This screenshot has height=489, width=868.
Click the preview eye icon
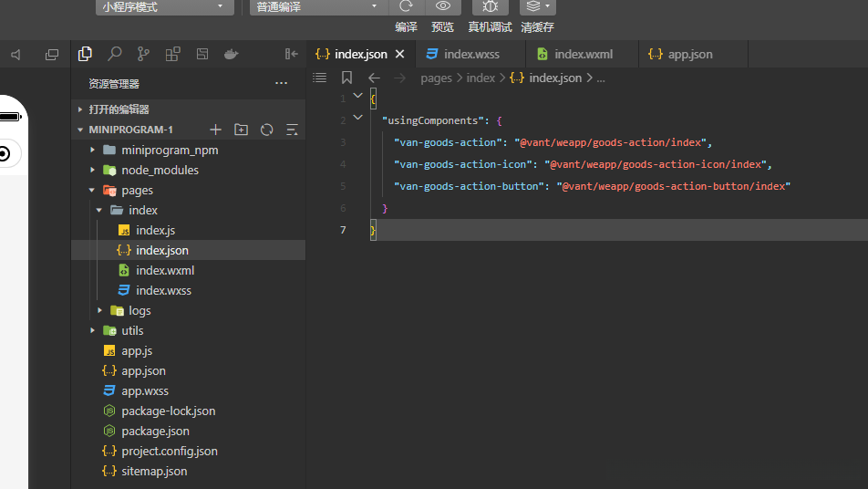pyautogui.click(x=443, y=6)
